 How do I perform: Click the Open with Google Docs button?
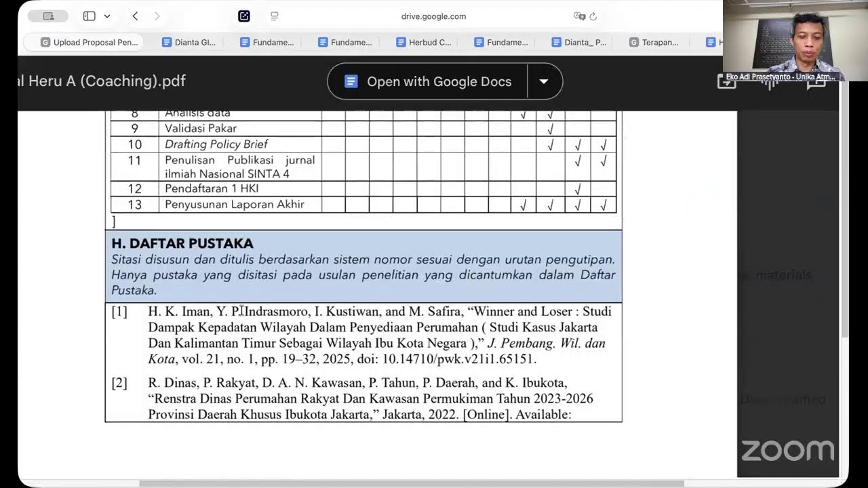(428, 82)
